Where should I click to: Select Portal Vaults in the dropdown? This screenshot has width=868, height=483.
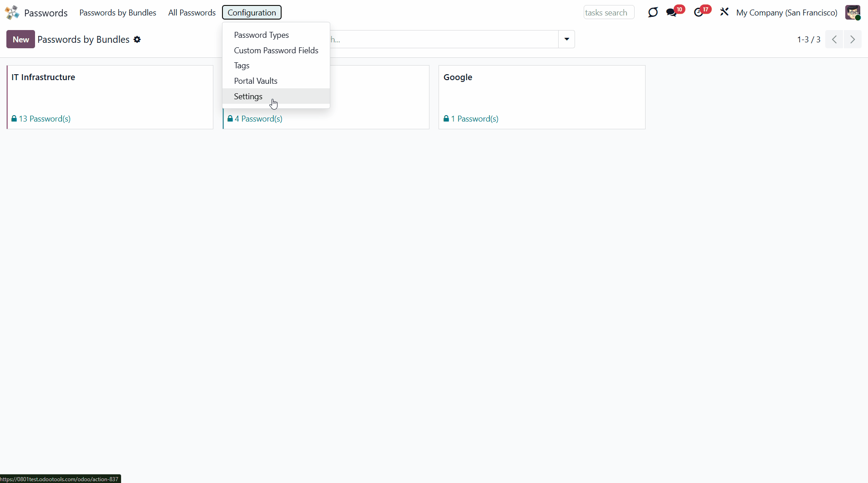[x=255, y=81]
